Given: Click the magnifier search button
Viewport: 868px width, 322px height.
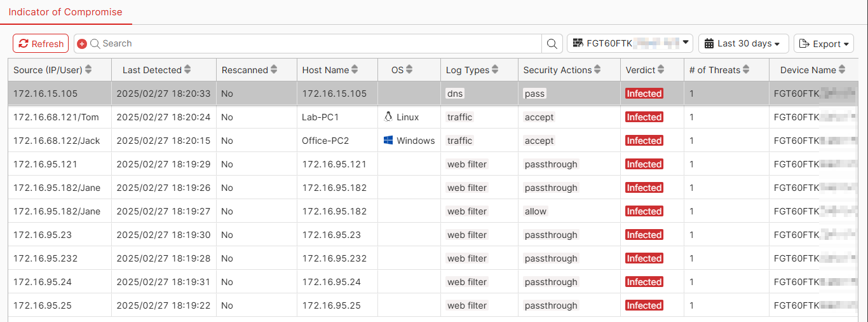Looking at the screenshot, I should 552,43.
